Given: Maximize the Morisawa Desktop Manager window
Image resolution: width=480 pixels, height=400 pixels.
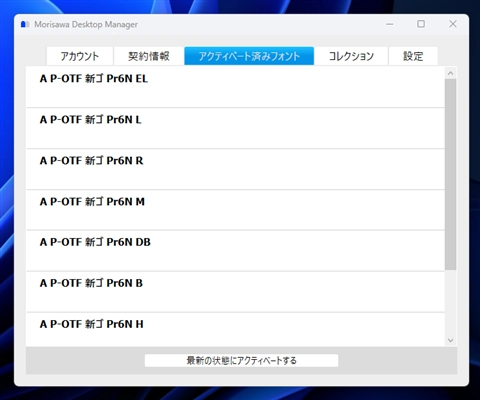Looking at the screenshot, I should 421,24.
